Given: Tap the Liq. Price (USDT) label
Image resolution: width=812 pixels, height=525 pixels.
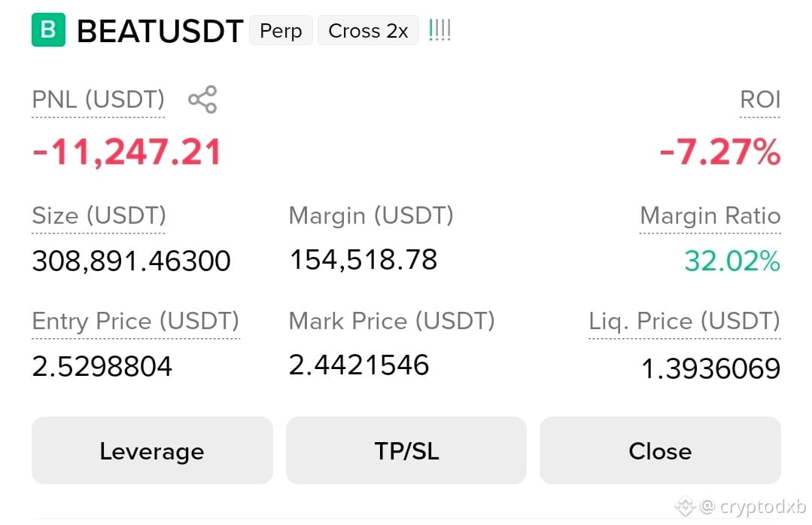Looking at the screenshot, I should (x=684, y=321).
